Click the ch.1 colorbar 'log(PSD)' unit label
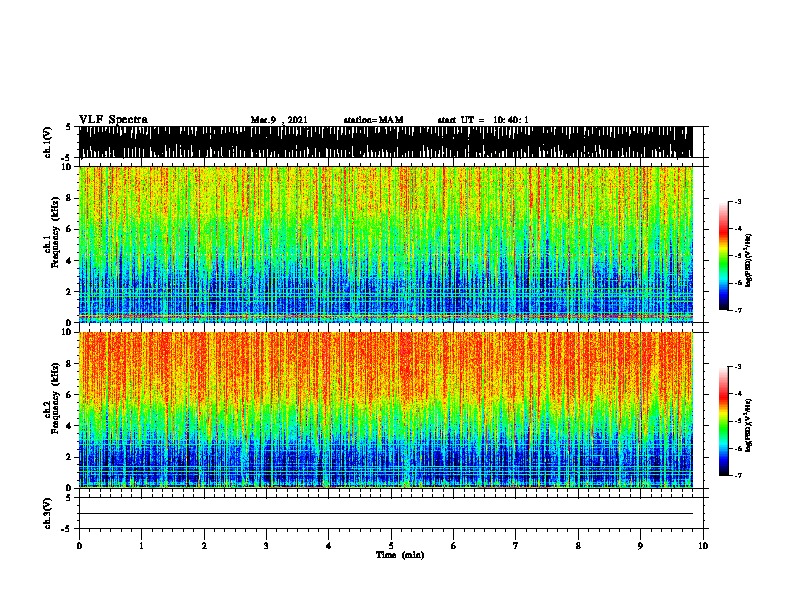 pos(749,261)
